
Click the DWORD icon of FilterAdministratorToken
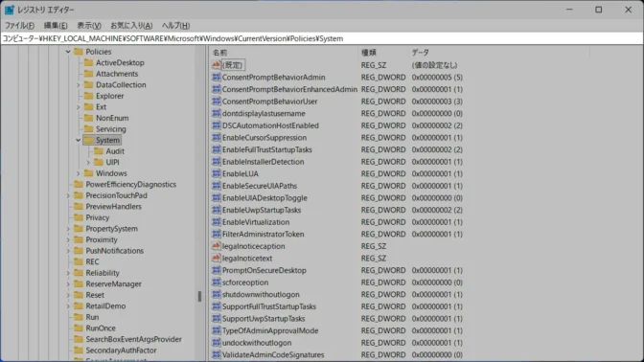pos(216,234)
